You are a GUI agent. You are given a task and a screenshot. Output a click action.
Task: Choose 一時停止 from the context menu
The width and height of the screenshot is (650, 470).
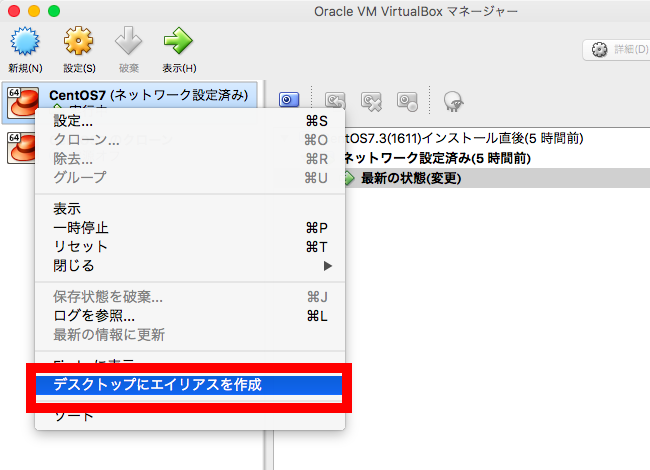pyautogui.click(x=190, y=228)
